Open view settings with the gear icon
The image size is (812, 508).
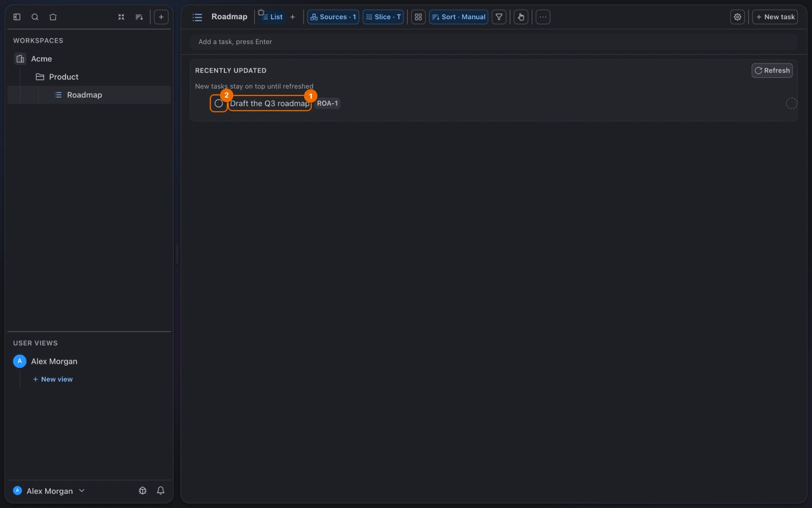737,17
